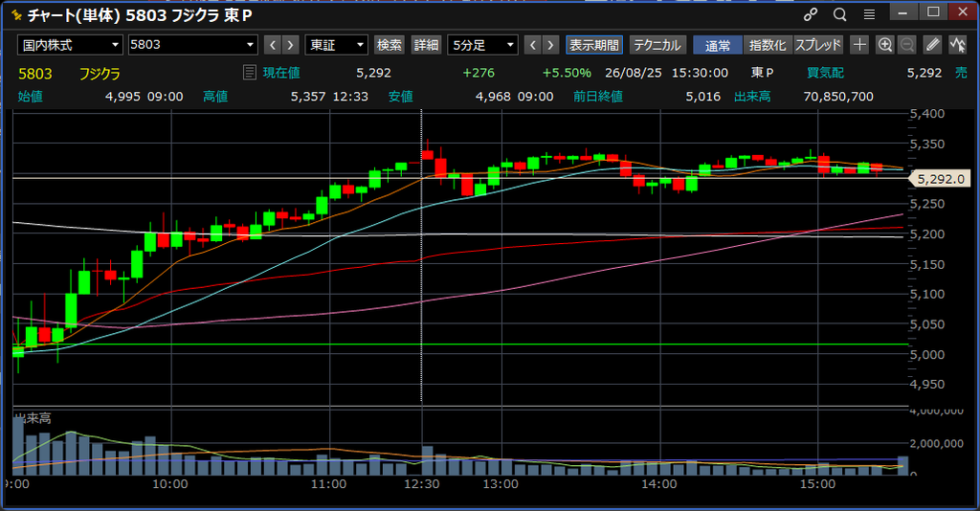Click the chart line cursor icon
Image resolution: width=980 pixels, height=511 pixels.
click(957, 44)
